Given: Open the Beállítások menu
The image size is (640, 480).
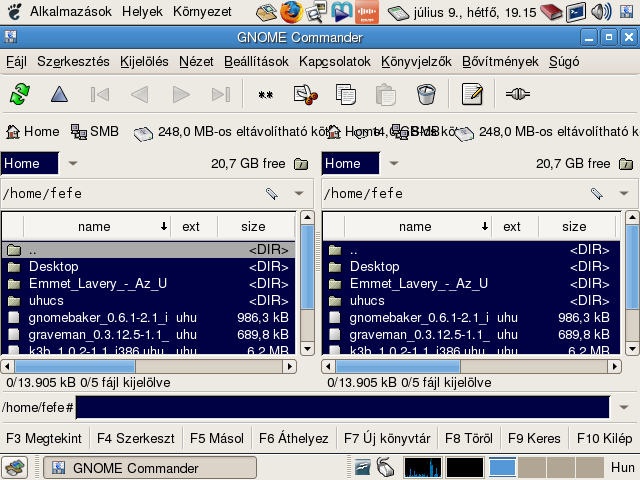Looking at the screenshot, I should pos(256,62).
